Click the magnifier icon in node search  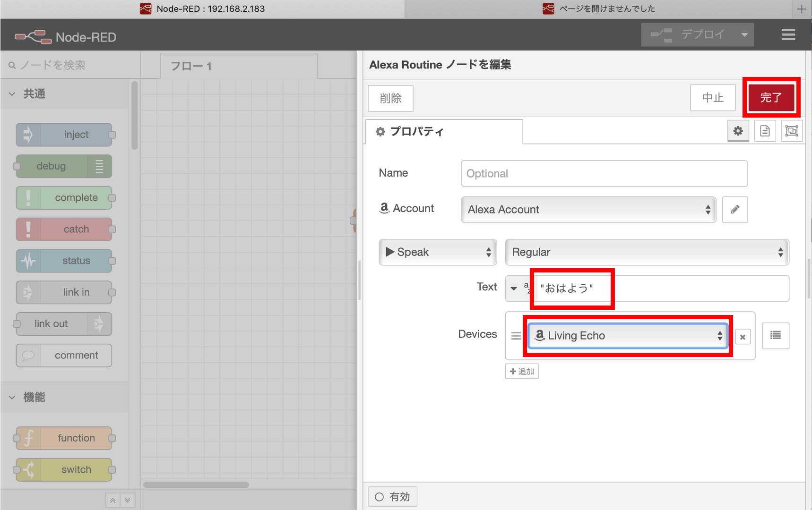click(12, 65)
